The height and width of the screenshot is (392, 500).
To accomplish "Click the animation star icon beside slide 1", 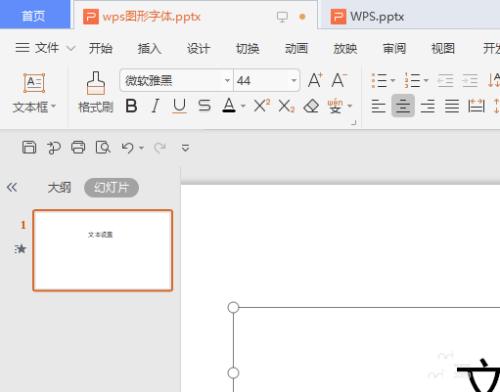I will click(x=20, y=249).
